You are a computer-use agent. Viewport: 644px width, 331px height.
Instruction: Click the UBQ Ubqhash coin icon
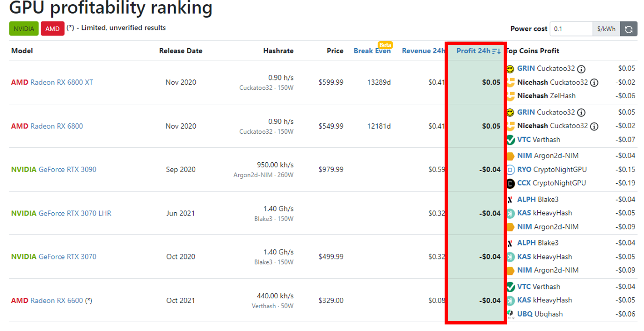510,314
